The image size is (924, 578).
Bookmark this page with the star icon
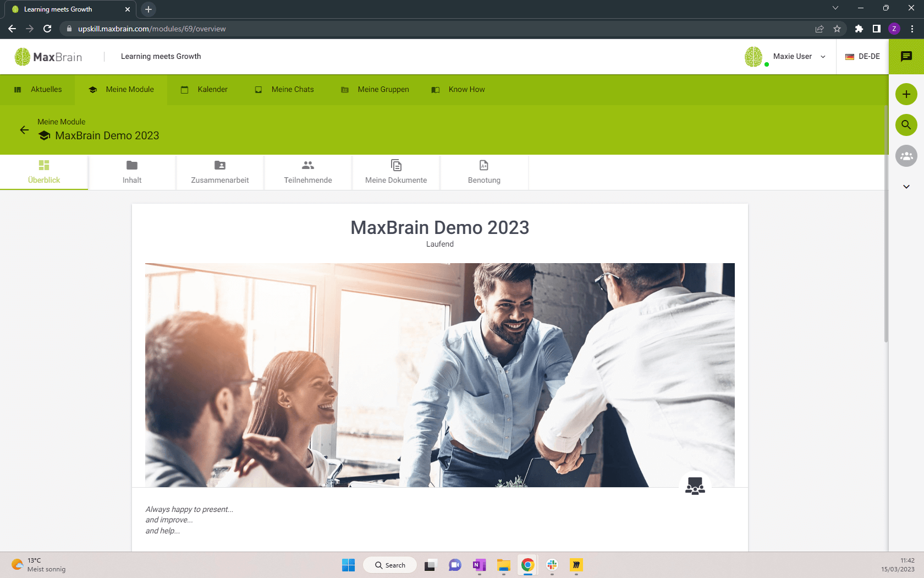(837, 29)
